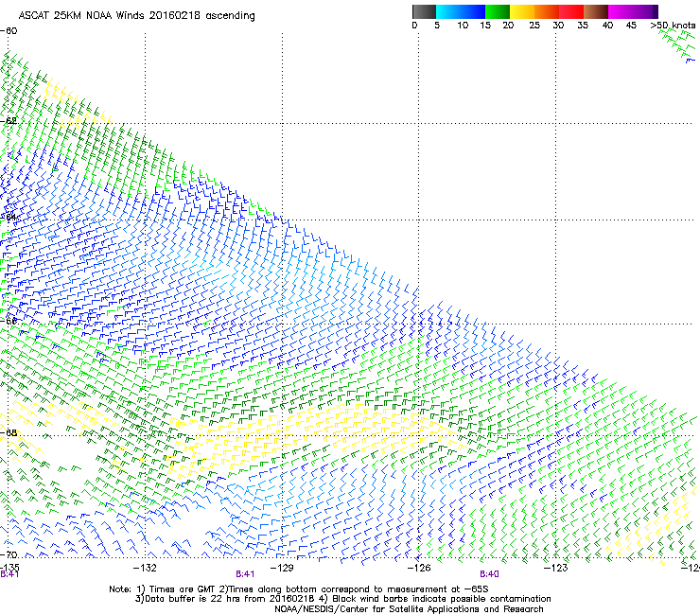This screenshot has height=615, width=700.
Task: Click the longitude label "-129"
Action: coord(282,568)
